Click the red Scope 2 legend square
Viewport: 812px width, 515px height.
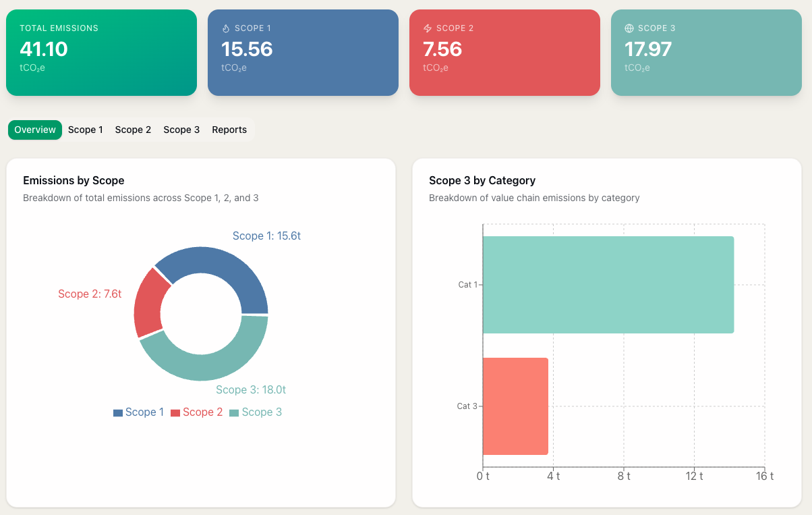(x=175, y=412)
